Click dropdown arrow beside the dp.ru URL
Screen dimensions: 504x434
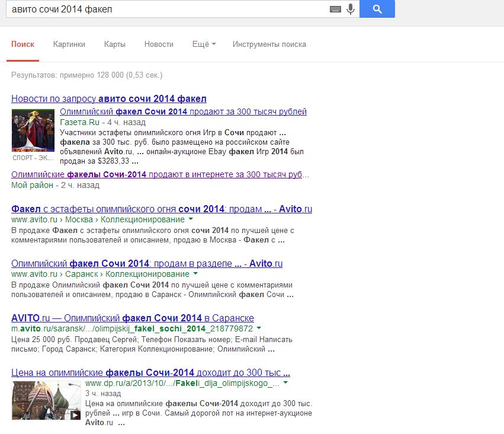[x=285, y=382]
